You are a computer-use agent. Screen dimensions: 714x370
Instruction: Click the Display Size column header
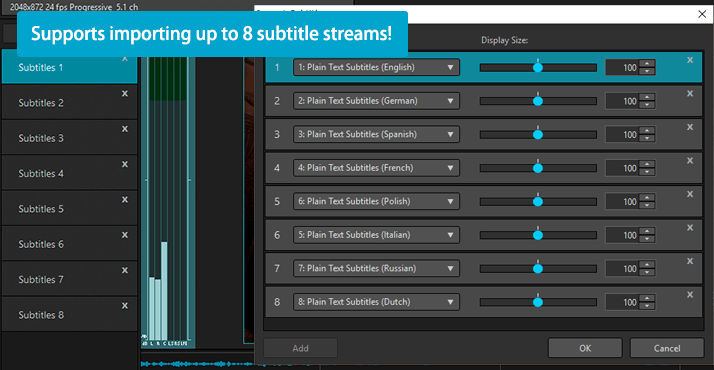coord(505,40)
